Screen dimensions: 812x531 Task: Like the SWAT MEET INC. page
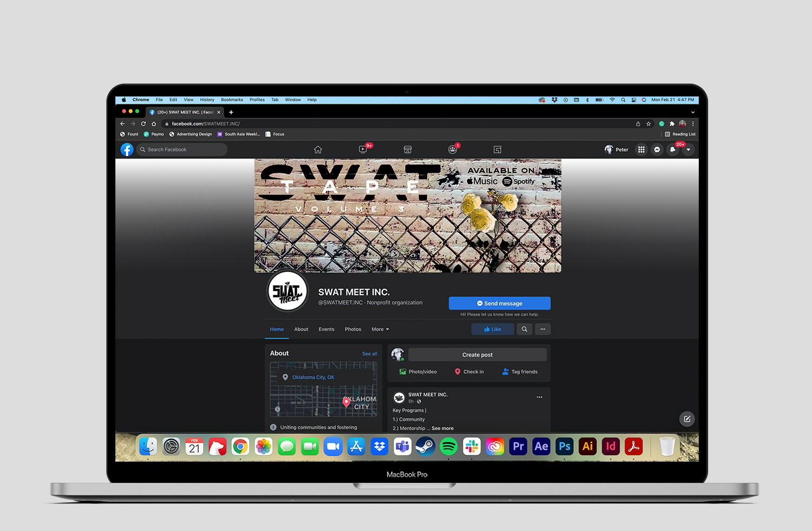click(x=493, y=329)
